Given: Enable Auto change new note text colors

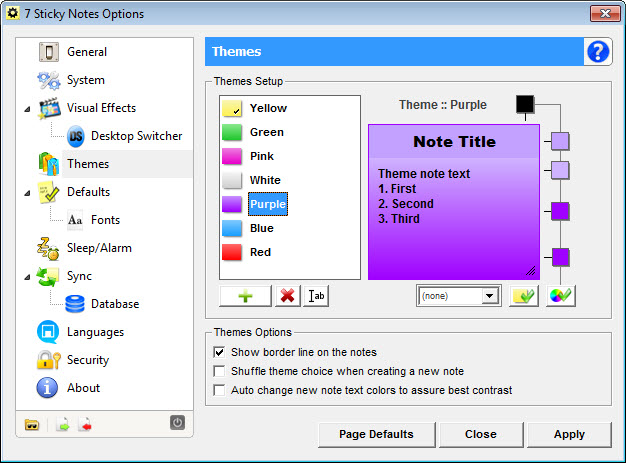Looking at the screenshot, I should click(220, 390).
